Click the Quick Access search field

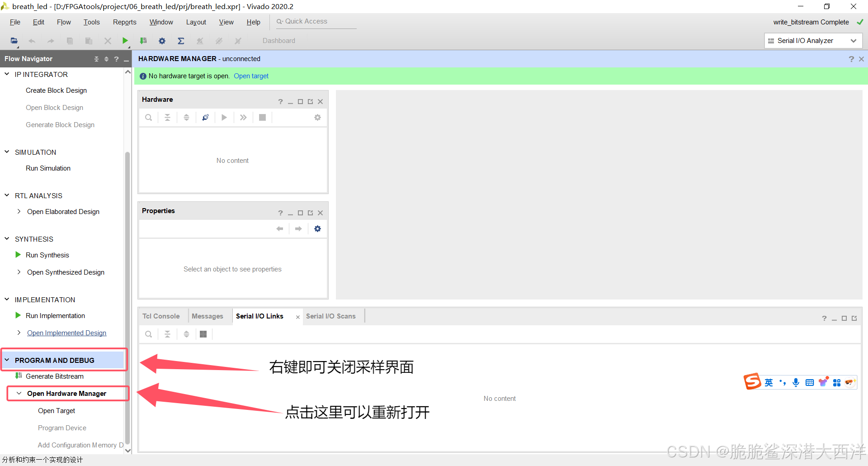(x=316, y=21)
